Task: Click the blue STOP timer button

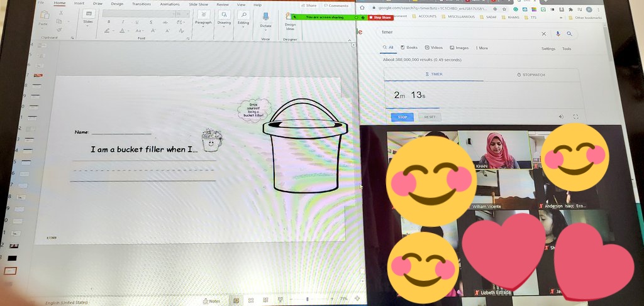Action: (402, 117)
